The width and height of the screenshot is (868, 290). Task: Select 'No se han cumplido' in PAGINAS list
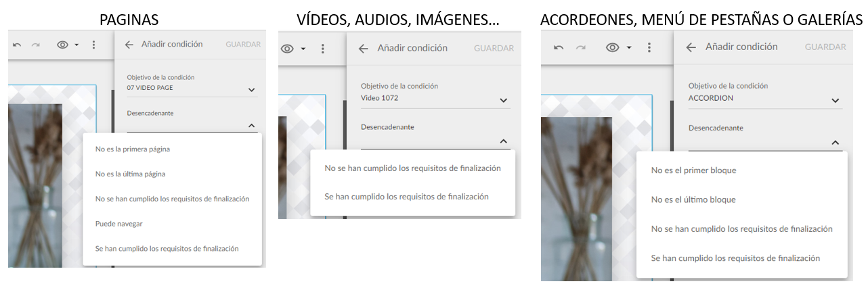pyautogui.click(x=172, y=199)
